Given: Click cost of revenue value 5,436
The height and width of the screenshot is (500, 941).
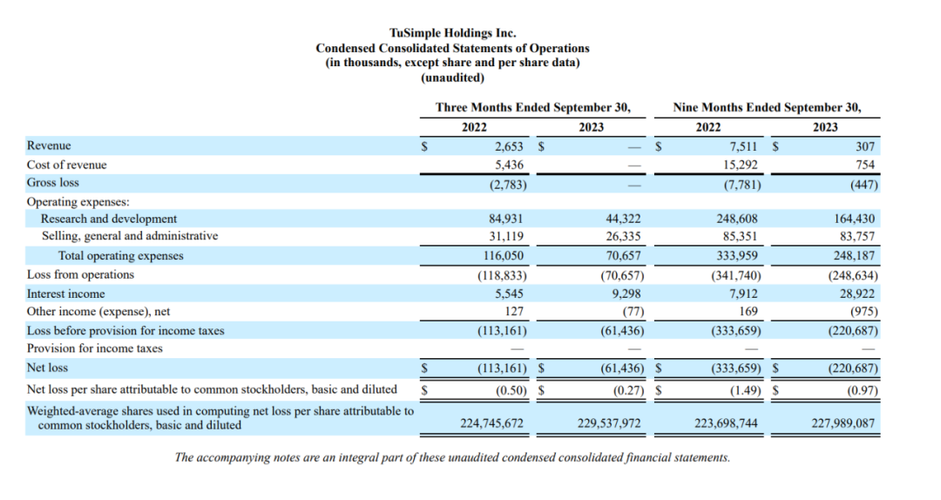Looking at the screenshot, I should pos(509,165).
